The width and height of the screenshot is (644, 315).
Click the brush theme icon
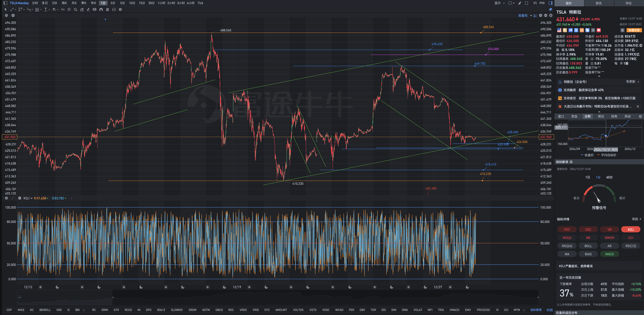click(x=520, y=3)
